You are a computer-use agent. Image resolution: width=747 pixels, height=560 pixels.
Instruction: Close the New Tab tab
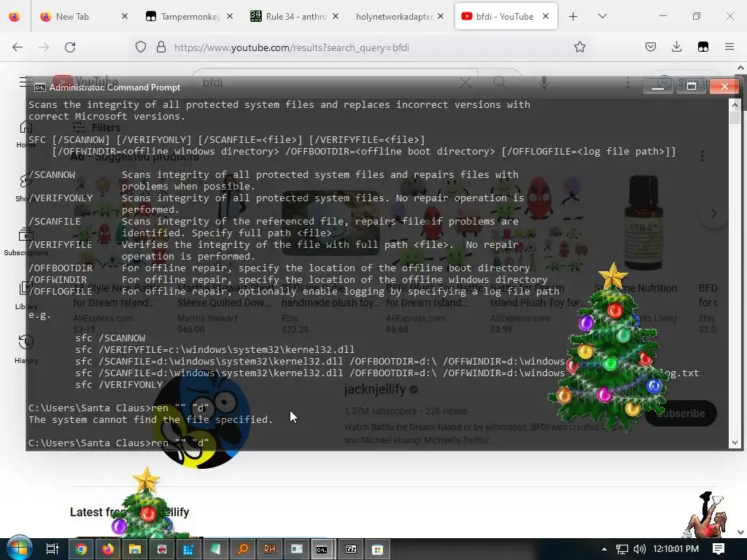pos(124,17)
